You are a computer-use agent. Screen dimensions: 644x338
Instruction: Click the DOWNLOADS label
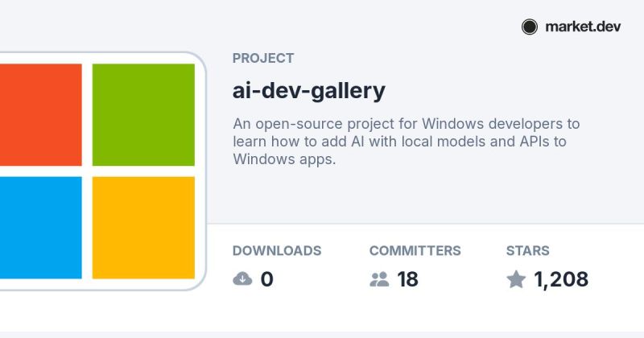click(277, 250)
